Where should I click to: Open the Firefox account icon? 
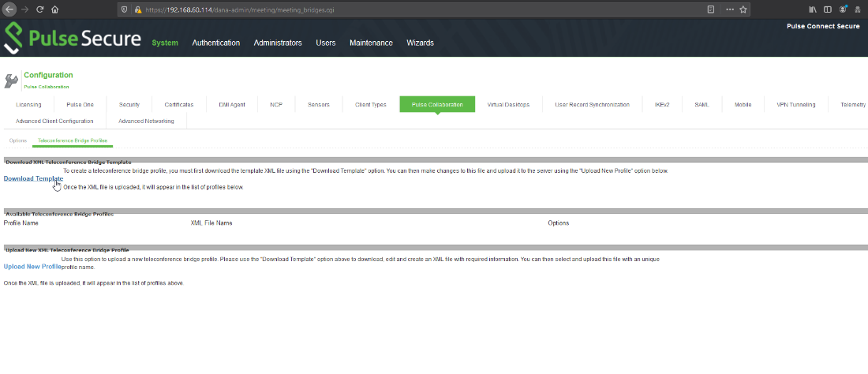point(843,9)
